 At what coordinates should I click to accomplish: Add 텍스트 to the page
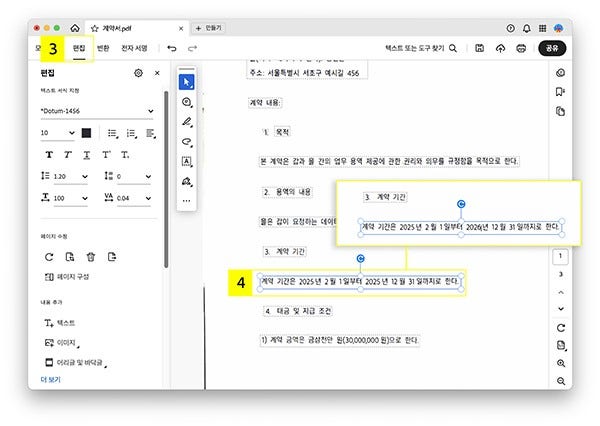tap(60, 323)
